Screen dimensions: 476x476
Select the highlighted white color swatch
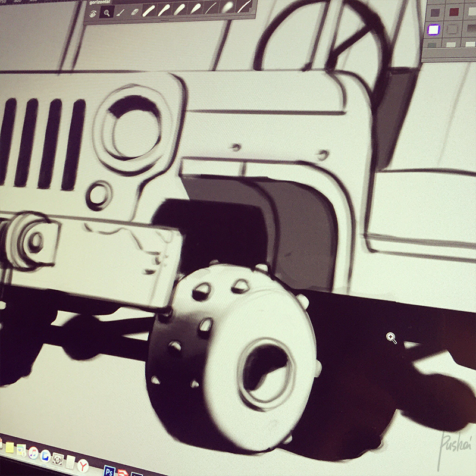[434, 30]
